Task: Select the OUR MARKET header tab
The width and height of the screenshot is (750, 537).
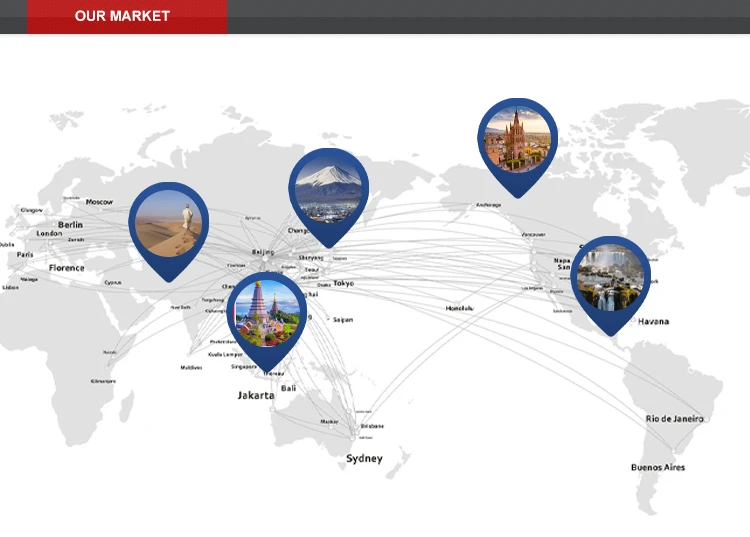Action: tap(127, 16)
